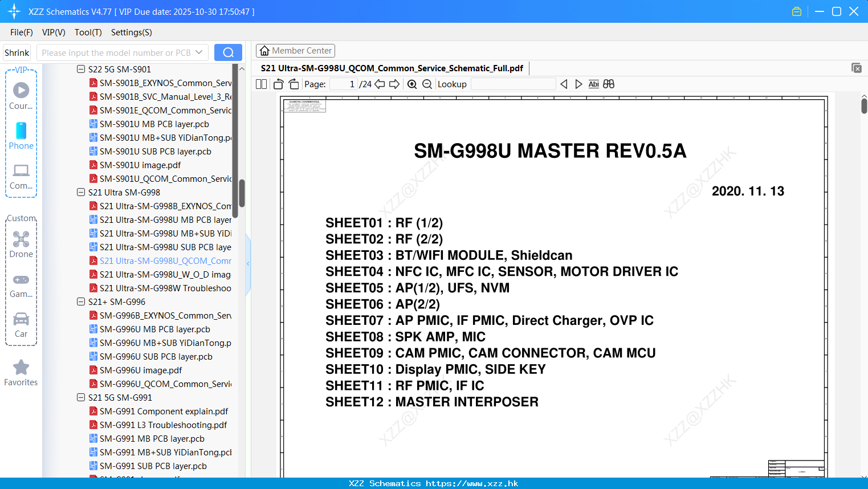Click the file tree vertical scrollbar
The height and width of the screenshot is (489, 868).
pos(242,194)
